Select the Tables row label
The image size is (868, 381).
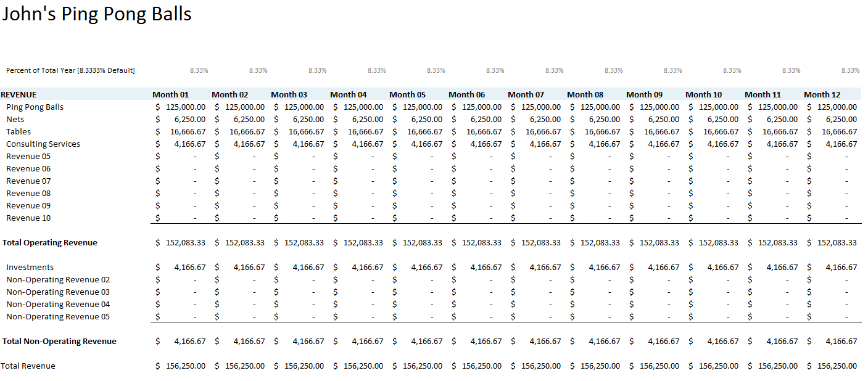19,131
